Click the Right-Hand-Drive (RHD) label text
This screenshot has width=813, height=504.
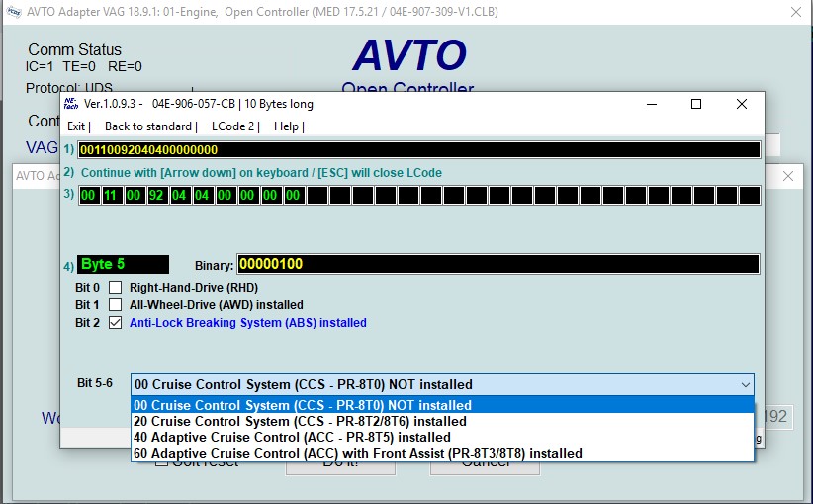[194, 288]
